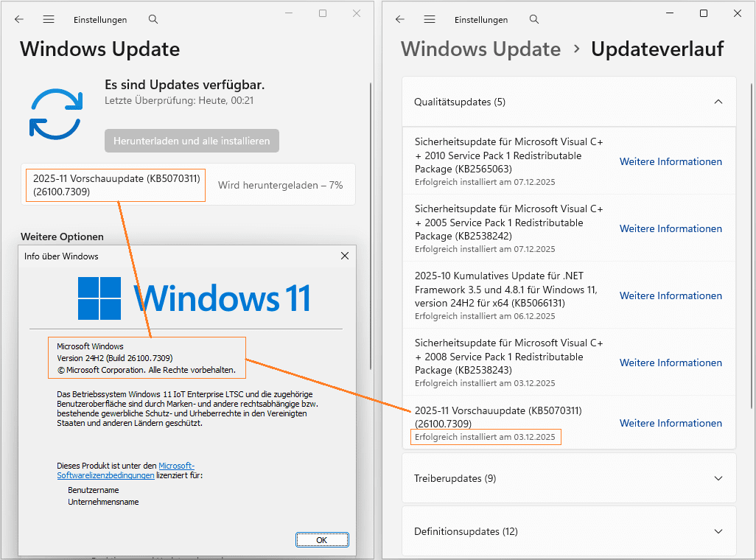Click Herunterladen und alle installieren button
Image resolution: width=756 pixels, height=560 pixels.
tap(192, 141)
